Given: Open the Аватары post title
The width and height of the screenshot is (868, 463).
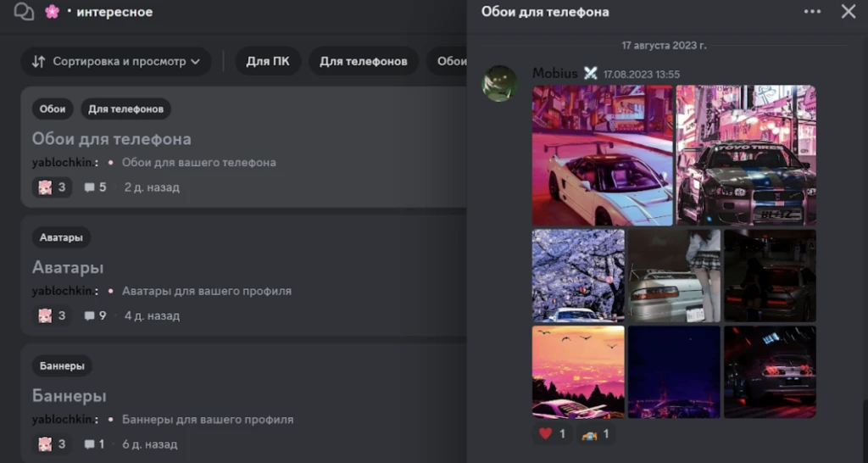Looking at the screenshot, I should [68, 267].
